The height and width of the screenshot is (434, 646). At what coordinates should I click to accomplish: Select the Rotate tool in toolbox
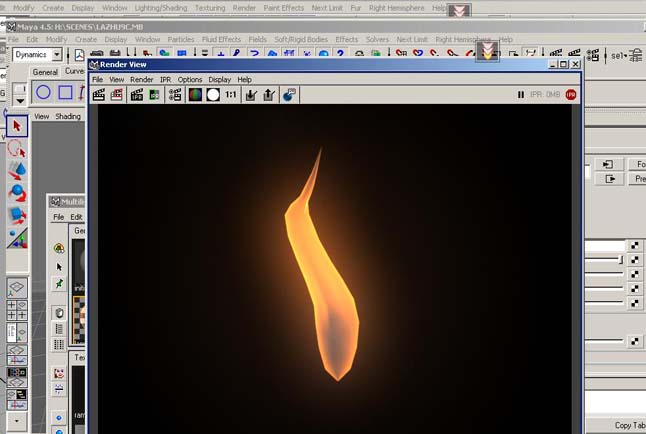(x=17, y=193)
